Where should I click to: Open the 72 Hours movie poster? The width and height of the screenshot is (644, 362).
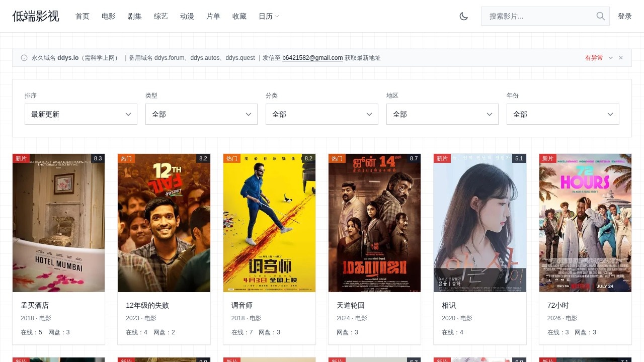pos(585,223)
